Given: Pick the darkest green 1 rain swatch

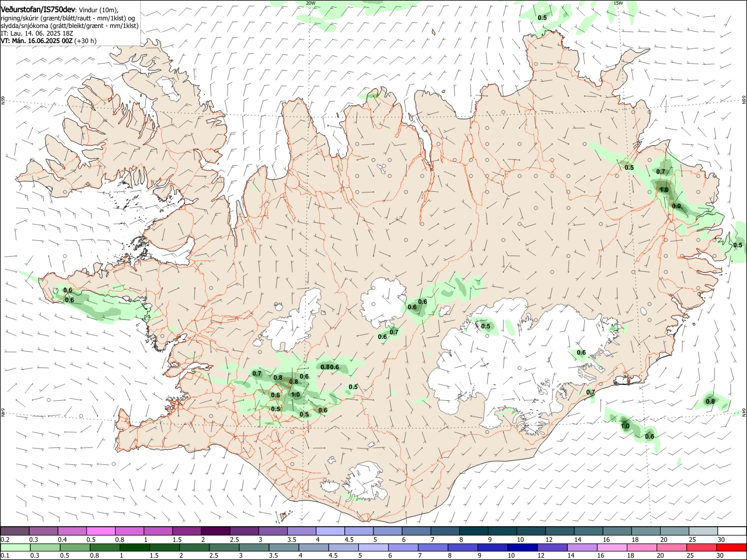Looking at the screenshot, I should pyautogui.click(x=134, y=547).
